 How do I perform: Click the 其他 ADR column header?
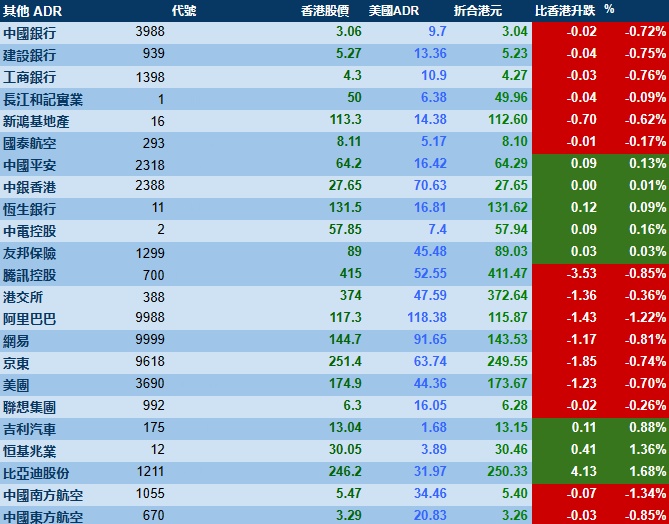32,11
